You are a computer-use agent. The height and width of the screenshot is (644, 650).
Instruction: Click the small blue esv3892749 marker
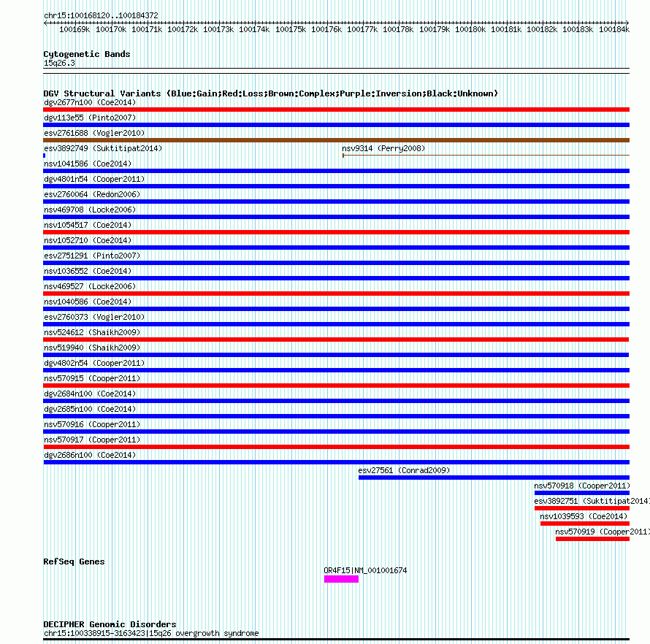coord(45,156)
